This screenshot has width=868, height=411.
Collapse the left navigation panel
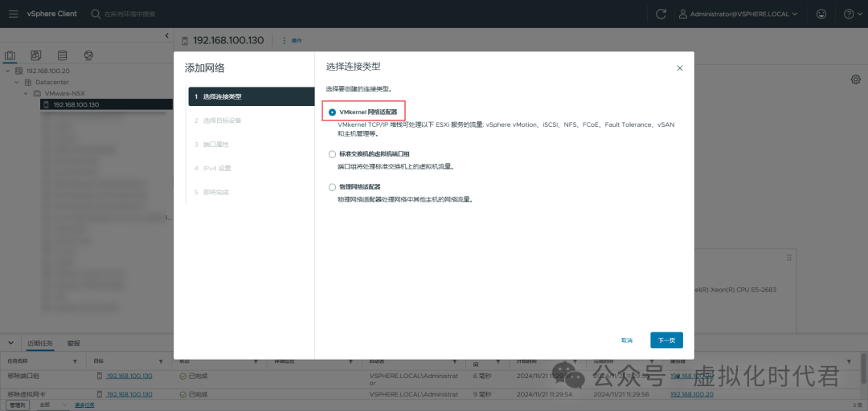tap(167, 36)
